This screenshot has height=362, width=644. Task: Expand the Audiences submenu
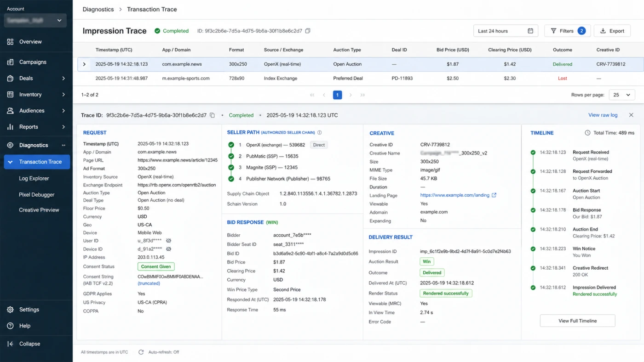tap(63, 111)
